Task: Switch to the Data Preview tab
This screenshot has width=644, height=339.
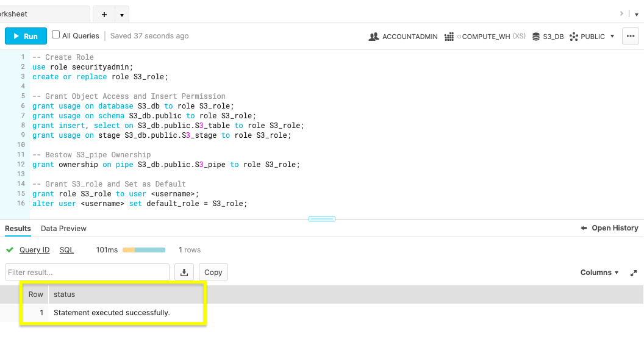Action: (63, 229)
